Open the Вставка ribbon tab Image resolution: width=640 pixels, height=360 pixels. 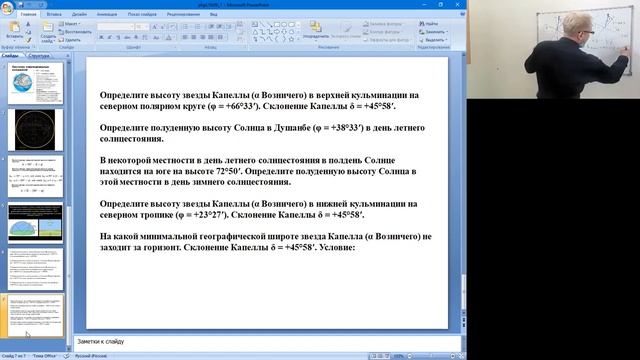(54, 14)
